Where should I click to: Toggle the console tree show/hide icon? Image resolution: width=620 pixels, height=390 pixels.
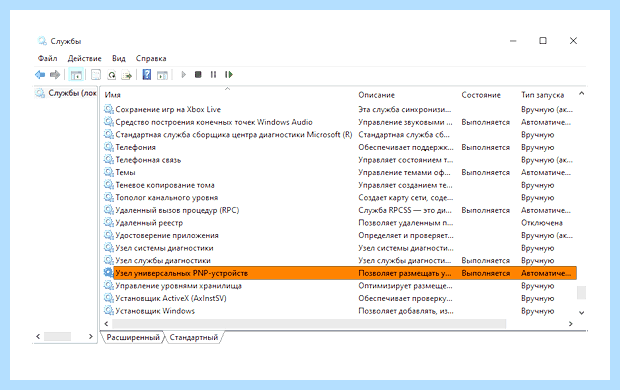pos(76,74)
